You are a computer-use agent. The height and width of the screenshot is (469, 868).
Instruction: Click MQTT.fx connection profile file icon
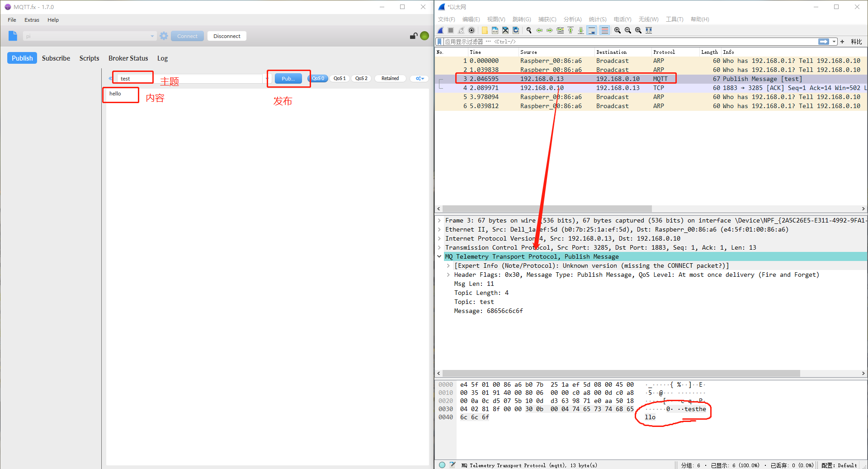tap(13, 36)
